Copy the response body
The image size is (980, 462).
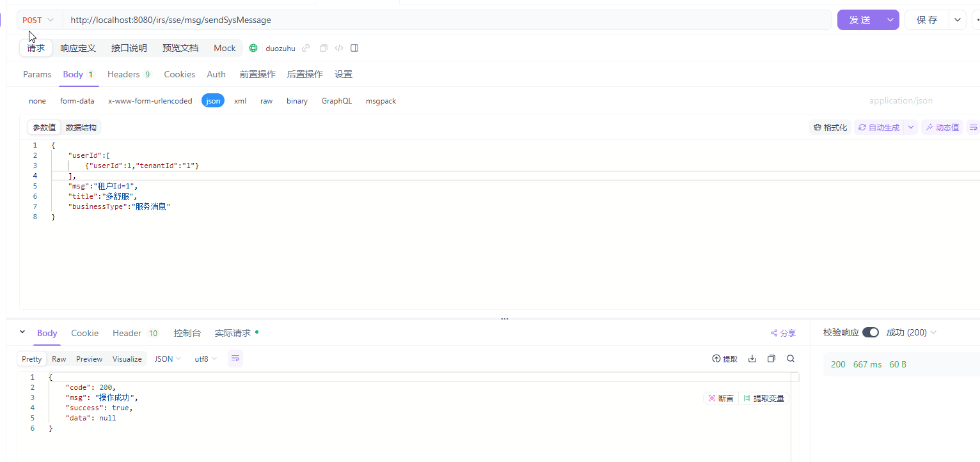(771, 358)
